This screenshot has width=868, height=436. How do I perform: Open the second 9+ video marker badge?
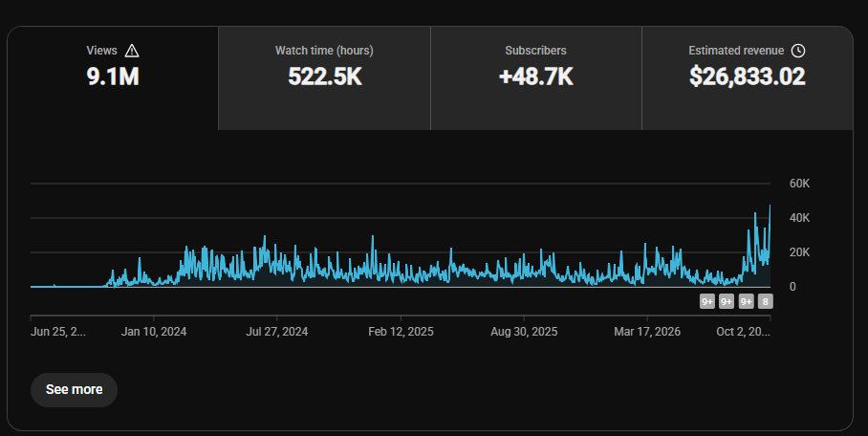[727, 301]
